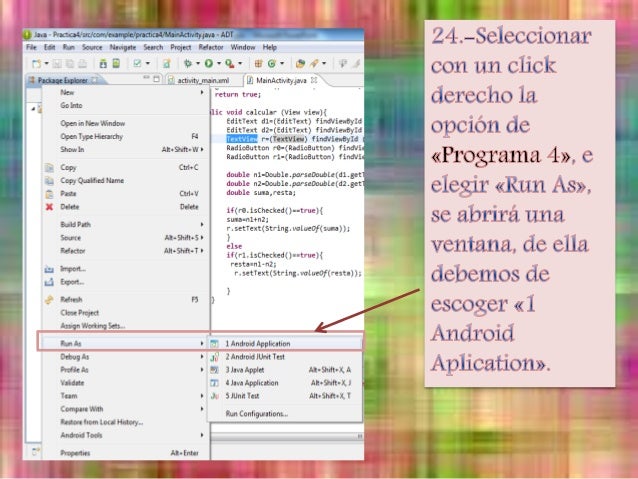
Task: Maximize the Package Explorer view
Action: click(x=157, y=79)
